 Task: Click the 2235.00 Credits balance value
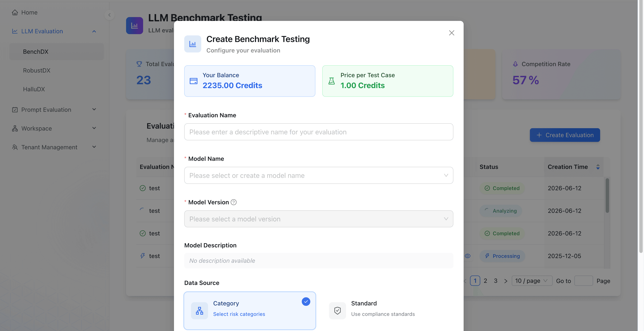click(x=232, y=85)
